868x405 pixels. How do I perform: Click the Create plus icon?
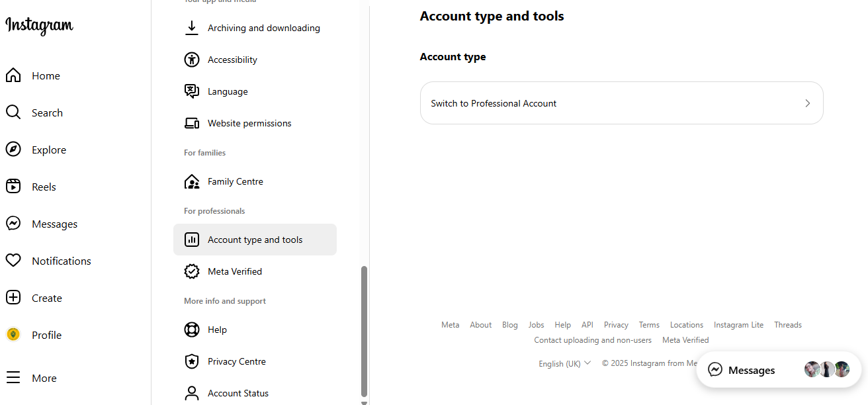(13, 298)
